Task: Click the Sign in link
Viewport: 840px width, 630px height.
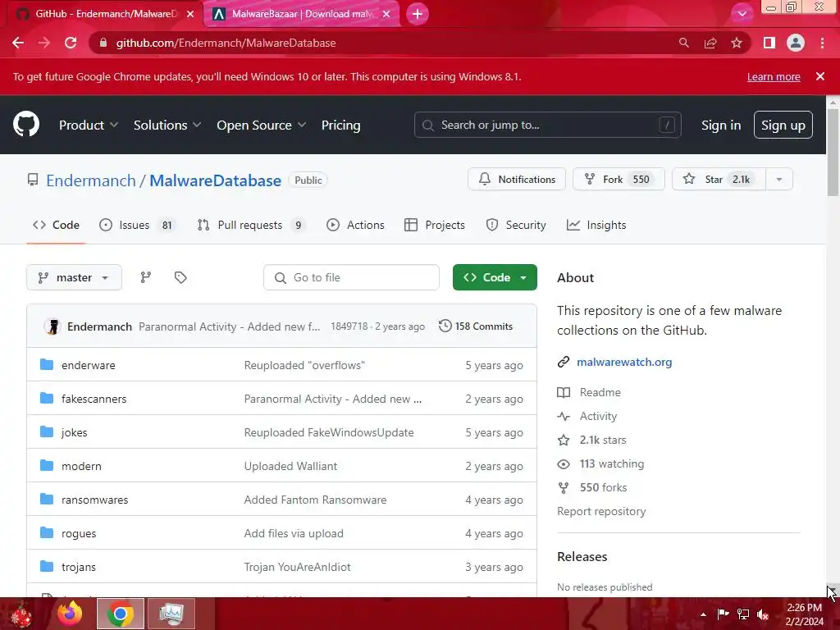Action: pyautogui.click(x=721, y=125)
